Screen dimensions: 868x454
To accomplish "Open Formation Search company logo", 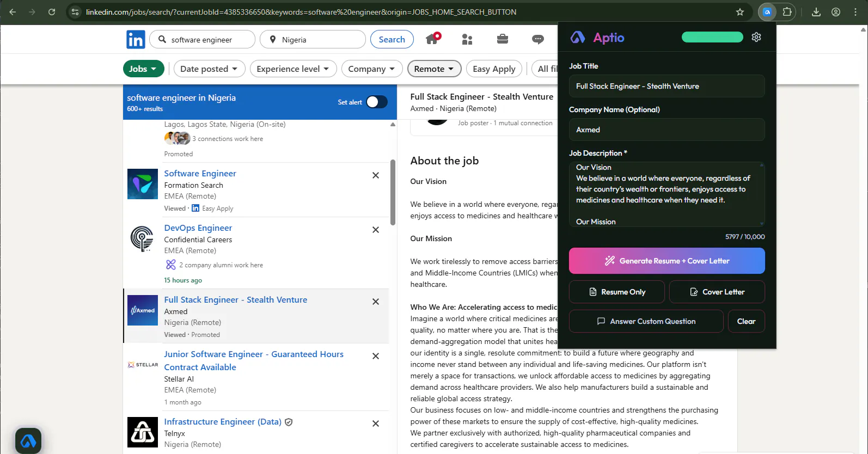I will 143,184.
